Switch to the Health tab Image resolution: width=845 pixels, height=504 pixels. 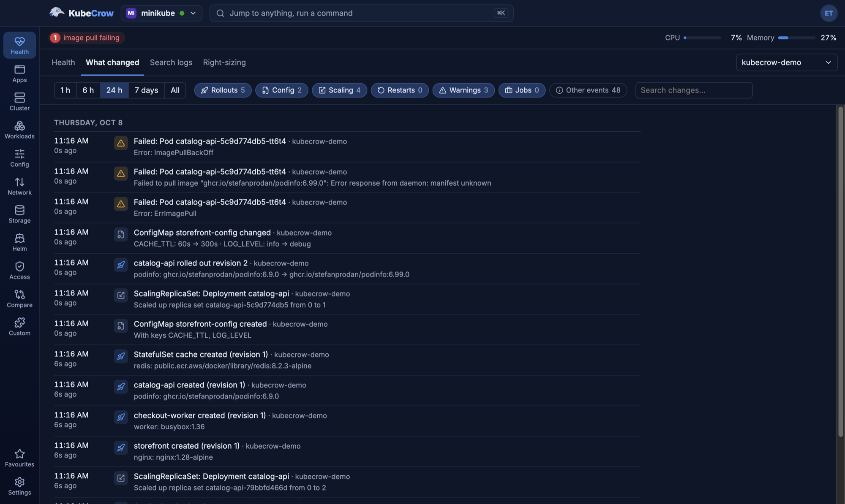tap(63, 62)
